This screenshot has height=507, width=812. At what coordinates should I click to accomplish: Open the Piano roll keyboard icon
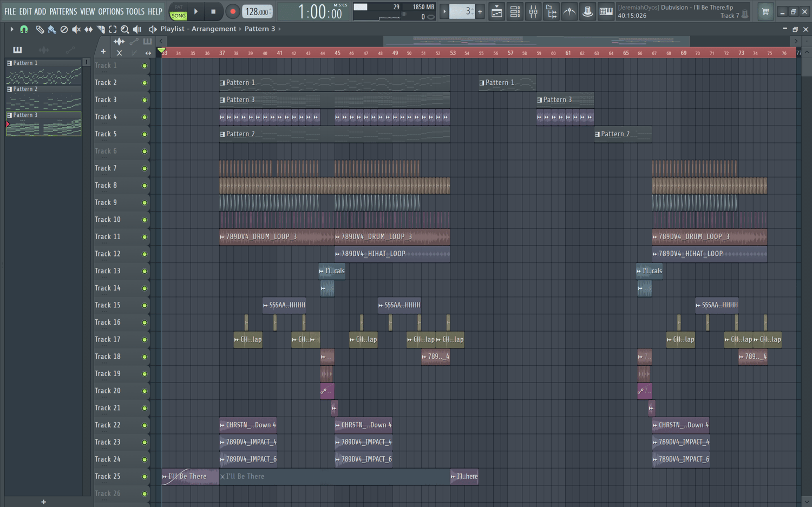tap(606, 11)
